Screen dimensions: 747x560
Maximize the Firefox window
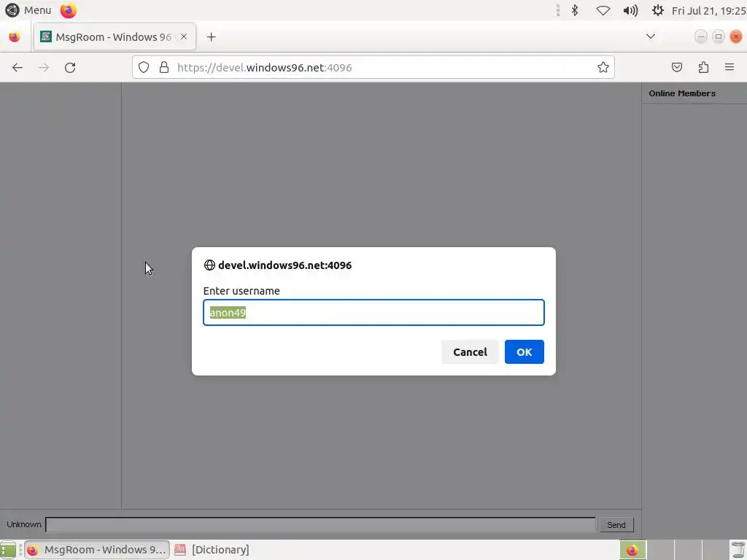(719, 36)
